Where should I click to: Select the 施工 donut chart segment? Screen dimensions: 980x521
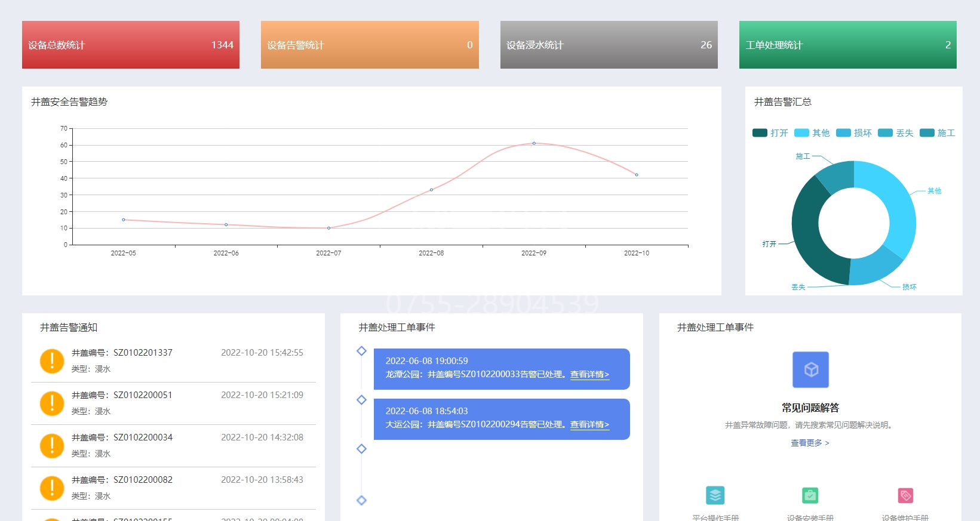[x=837, y=176]
